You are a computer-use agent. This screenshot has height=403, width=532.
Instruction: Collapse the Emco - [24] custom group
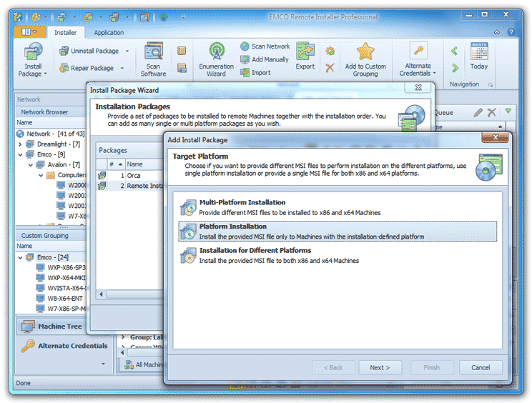click(20, 258)
